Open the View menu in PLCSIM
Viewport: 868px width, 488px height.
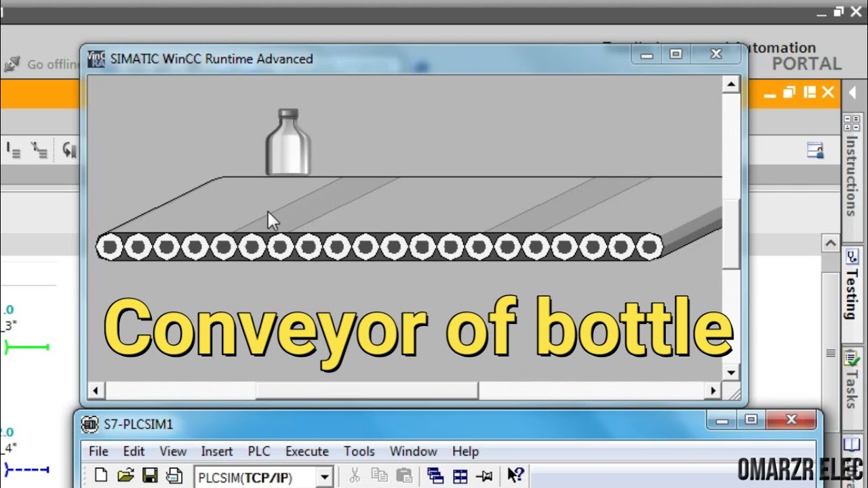tap(173, 451)
